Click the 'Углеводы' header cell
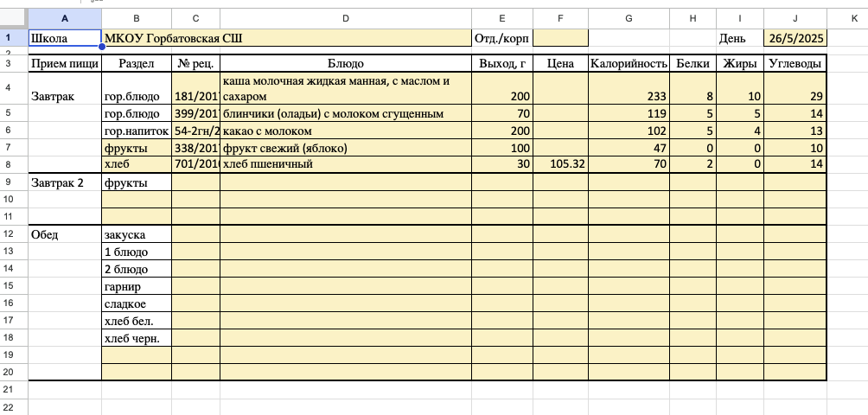 point(795,63)
